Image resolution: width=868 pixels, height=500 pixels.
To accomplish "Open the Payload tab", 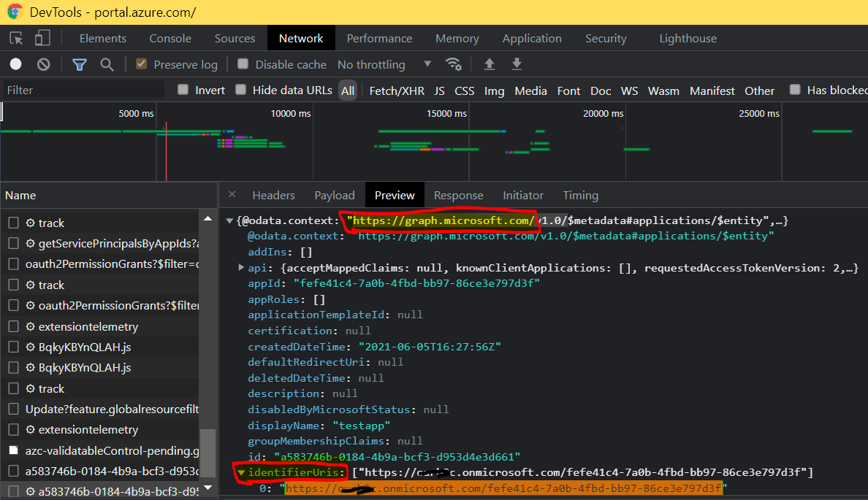I will [335, 195].
